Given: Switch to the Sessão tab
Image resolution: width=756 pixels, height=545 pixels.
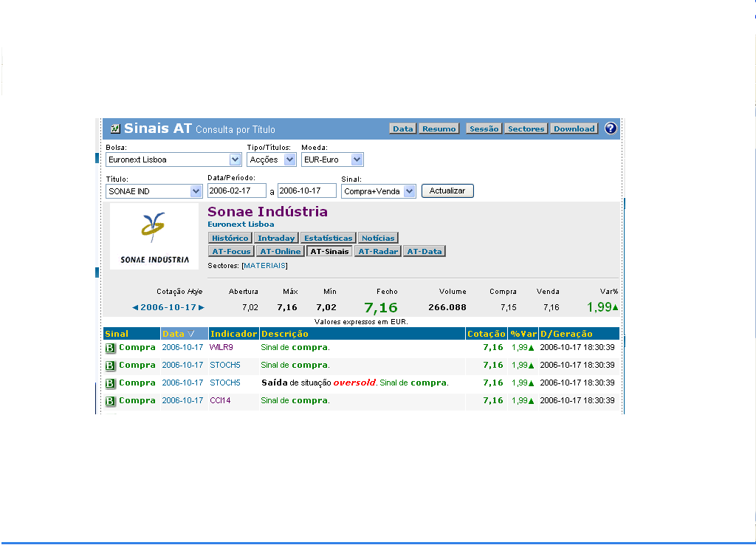Looking at the screenshot, I should pos(484,128).
